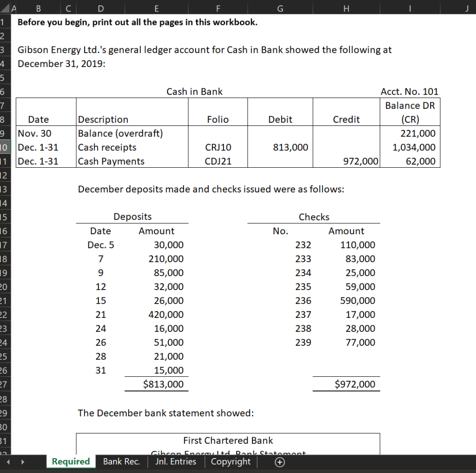Viewport: 476px width, 473px height.
Task: Click 'The December bank statement showed:' text
Action: (166, 413)
